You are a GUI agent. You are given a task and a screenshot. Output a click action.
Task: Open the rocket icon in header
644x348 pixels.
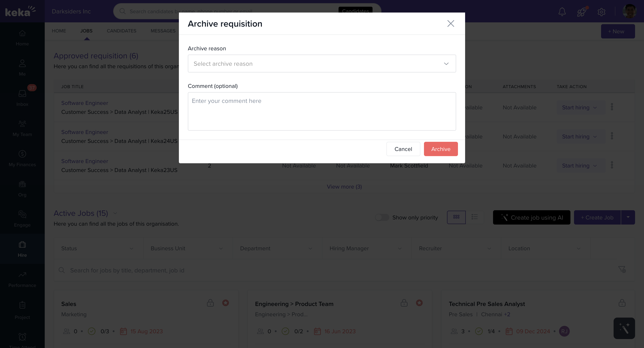point(581,11)
